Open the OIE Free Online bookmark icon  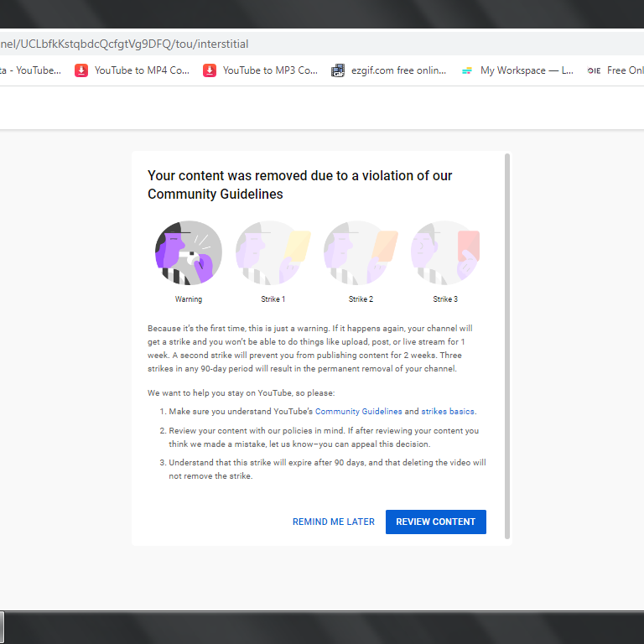pyautogui.click(x=594, y=70)
